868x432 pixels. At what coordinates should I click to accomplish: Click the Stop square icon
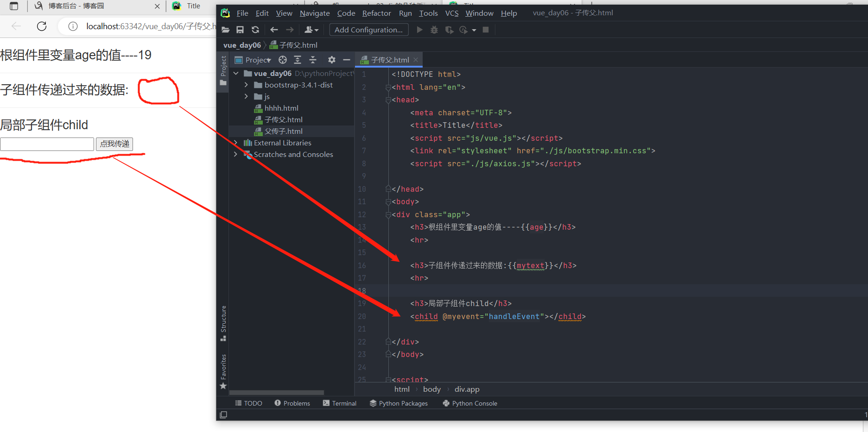[486, 30]
